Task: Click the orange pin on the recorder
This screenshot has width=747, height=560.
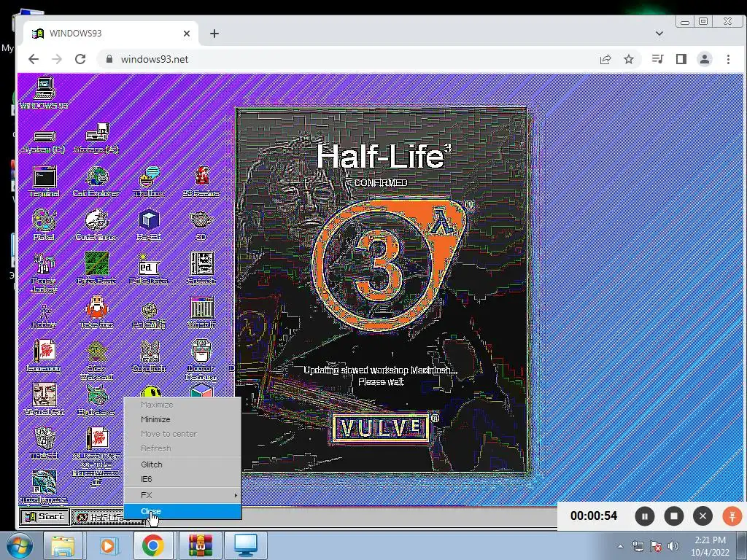Action: tap(732, 516)
